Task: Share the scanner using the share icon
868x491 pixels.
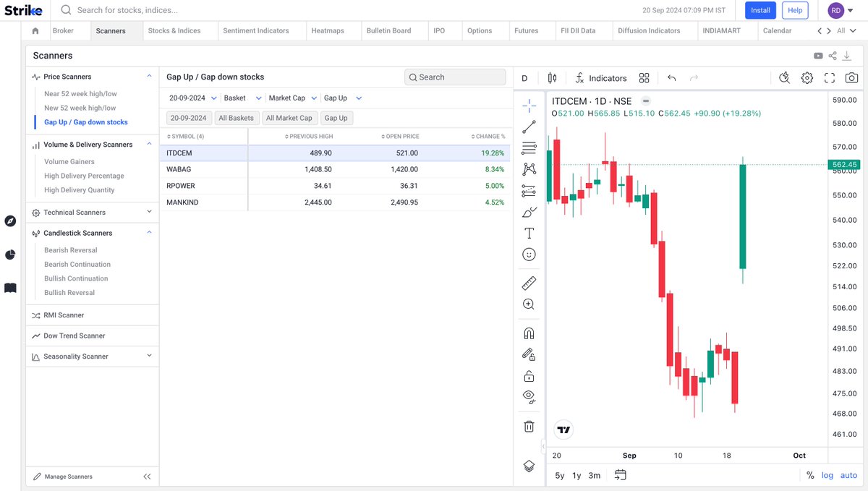Action: tap(833, 55)
